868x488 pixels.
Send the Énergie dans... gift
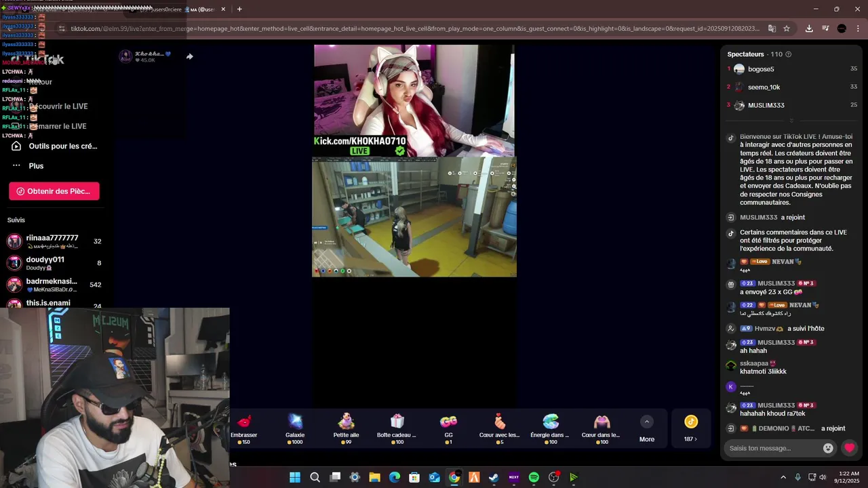coord(550,429)
